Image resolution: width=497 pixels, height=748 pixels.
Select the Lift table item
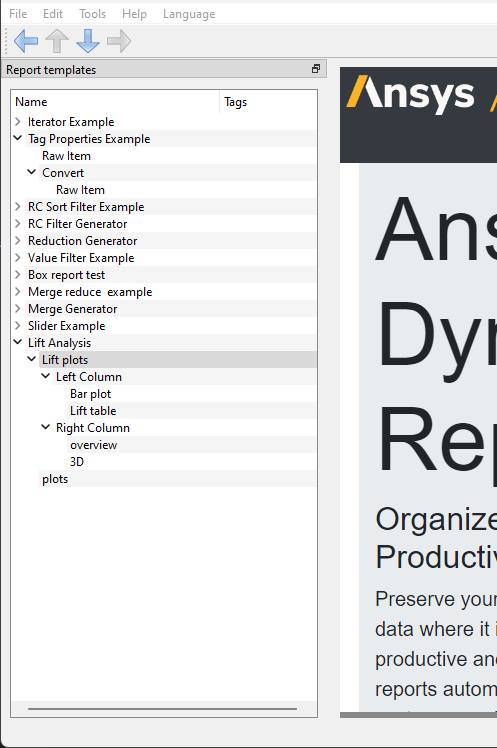pos(93,411)
